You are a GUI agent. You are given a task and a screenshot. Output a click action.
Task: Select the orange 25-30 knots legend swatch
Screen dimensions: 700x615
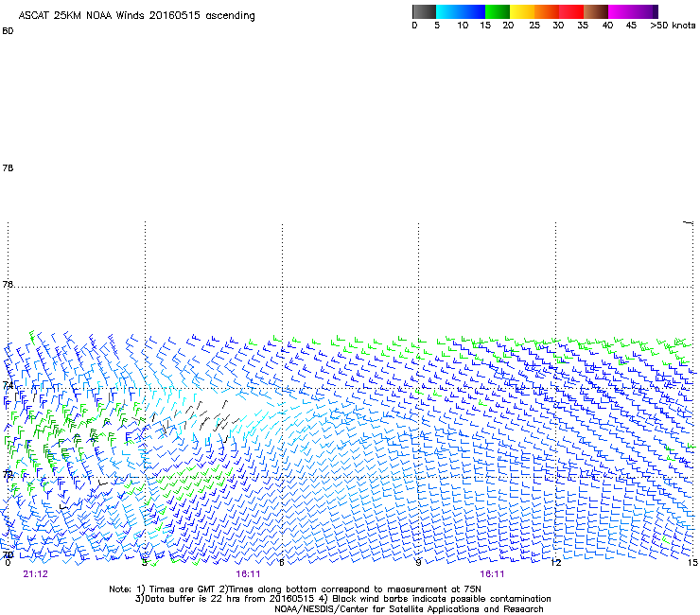coord(547,11)
